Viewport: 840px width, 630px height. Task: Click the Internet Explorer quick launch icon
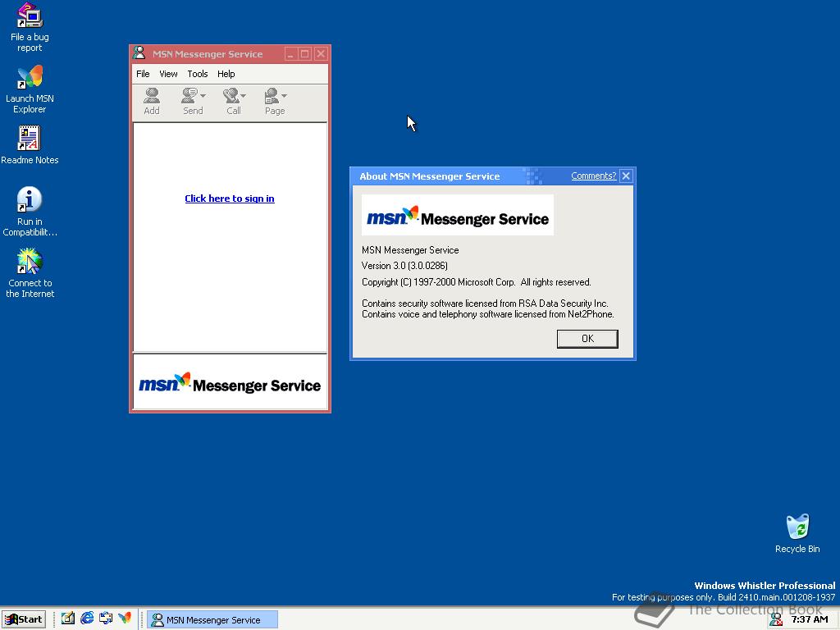tap(87, 619)
